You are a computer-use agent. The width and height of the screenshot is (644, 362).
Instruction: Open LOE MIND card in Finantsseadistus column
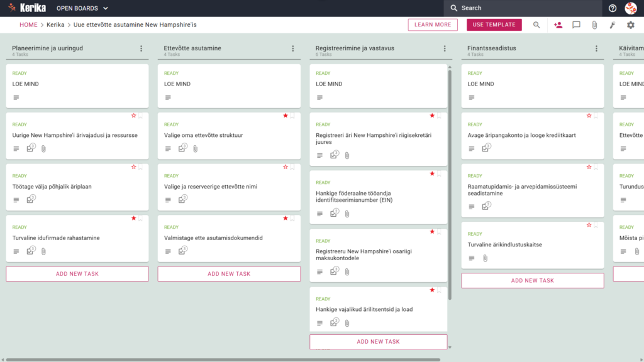[532, 85]
